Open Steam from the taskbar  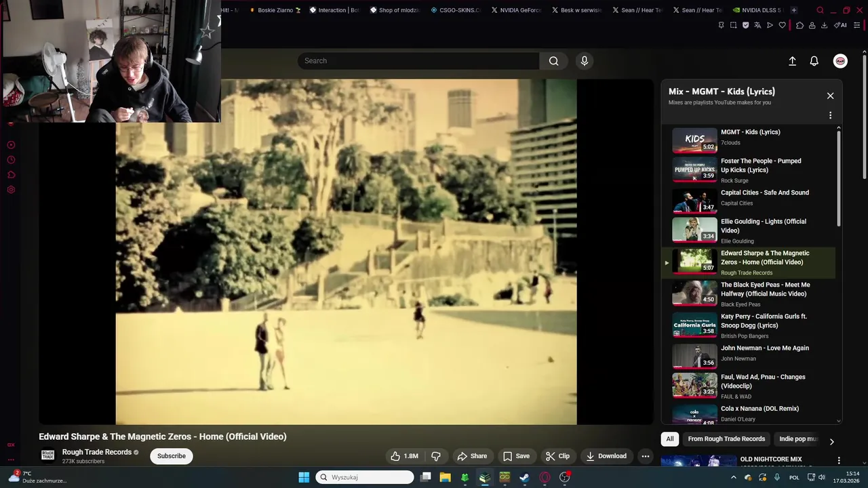click(x=524, y=477)
